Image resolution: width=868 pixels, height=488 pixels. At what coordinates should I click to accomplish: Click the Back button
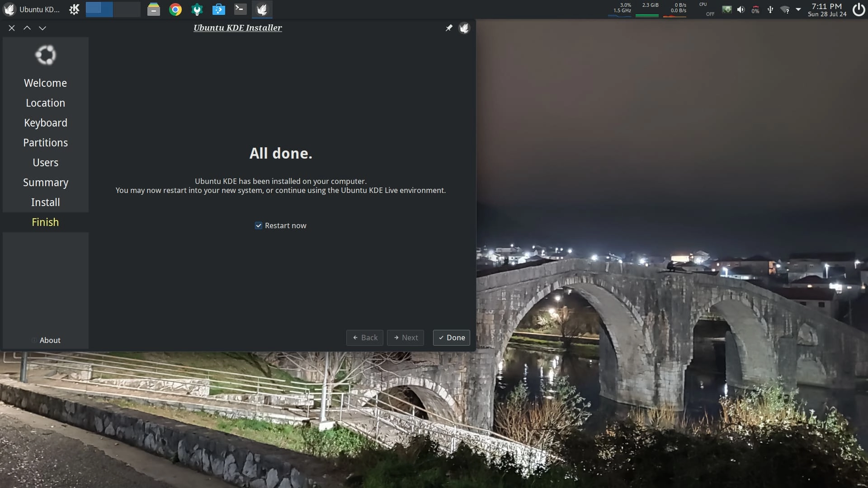tap(365, 338)
